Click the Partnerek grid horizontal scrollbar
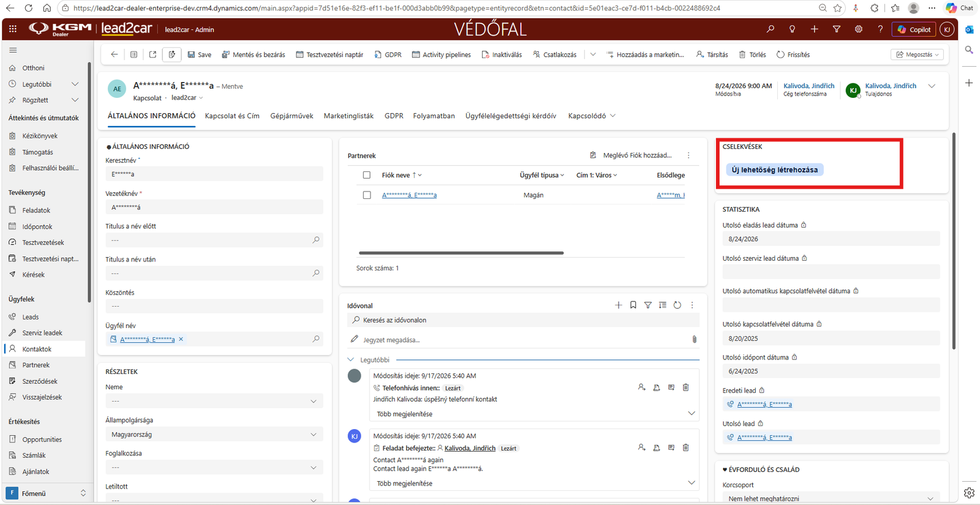Viewport: 980px width, 505px height. pos(461,253)
